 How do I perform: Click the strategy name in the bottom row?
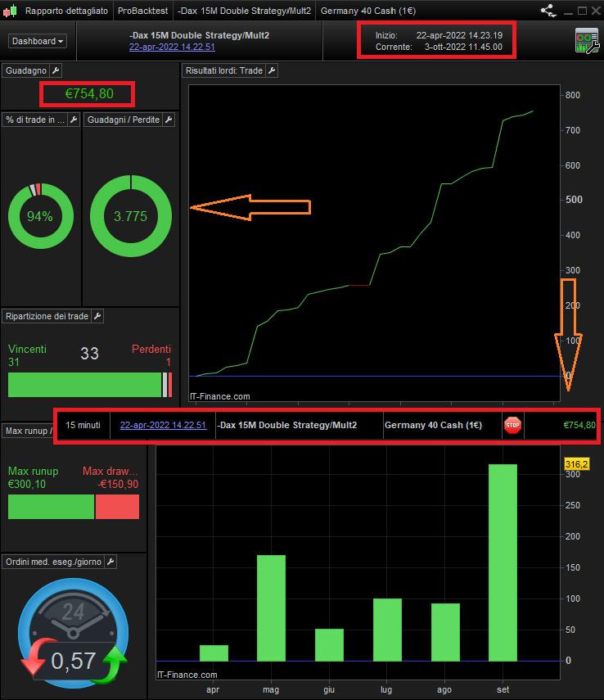287,425
